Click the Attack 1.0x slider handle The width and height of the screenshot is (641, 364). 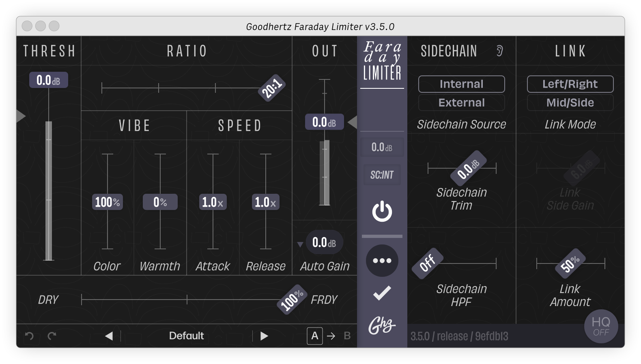tap(213, 202)
